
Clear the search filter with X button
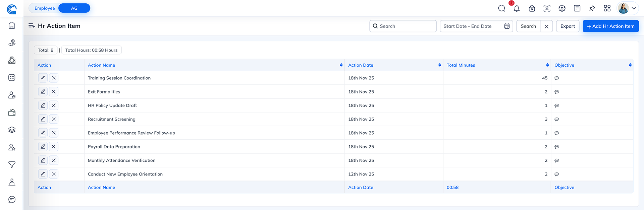[x=546, y=26]
